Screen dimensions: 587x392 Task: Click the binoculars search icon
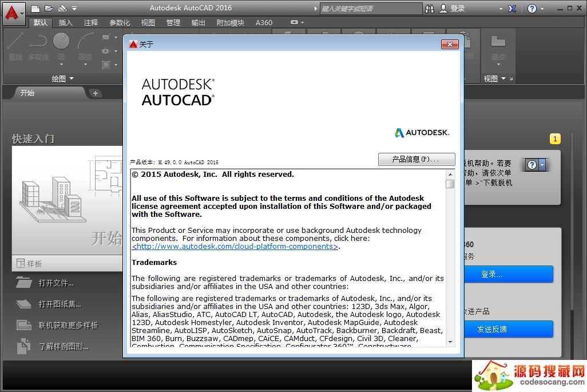click(430, 9)
